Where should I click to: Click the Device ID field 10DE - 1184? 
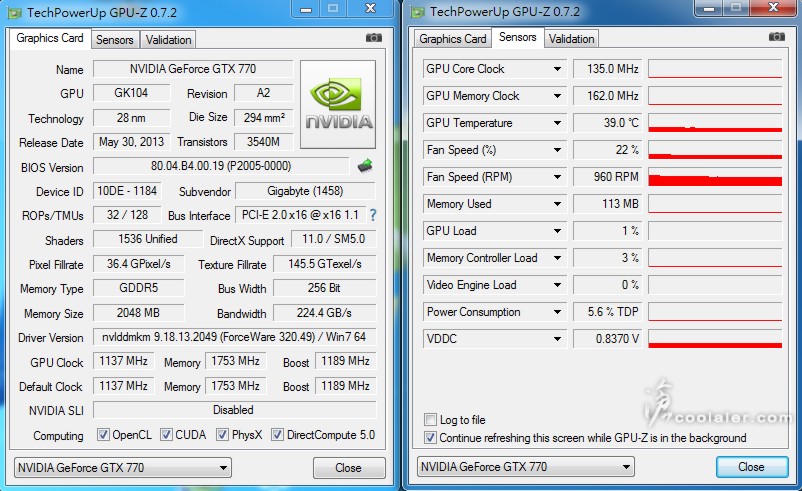pyautogui.click(x=127, y=191)
